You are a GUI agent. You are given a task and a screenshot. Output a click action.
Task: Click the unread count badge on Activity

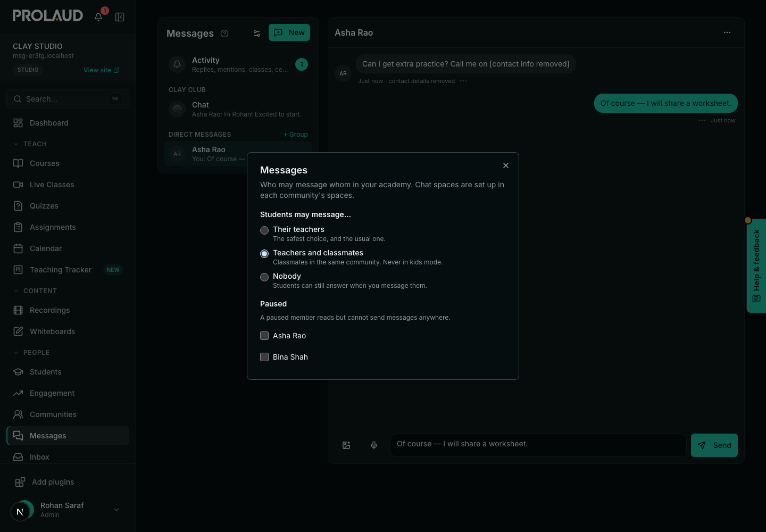(302, 64)
